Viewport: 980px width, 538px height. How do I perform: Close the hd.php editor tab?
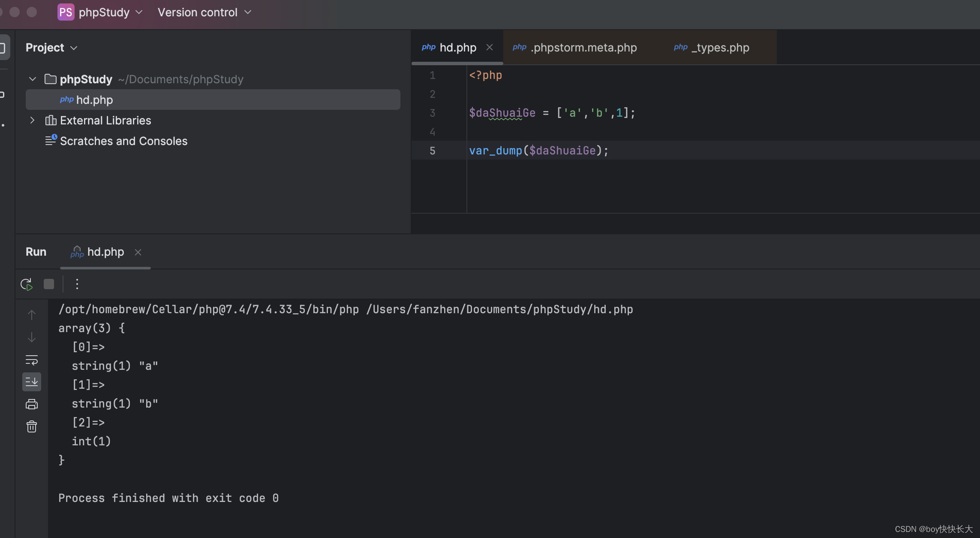click(490, 48)
